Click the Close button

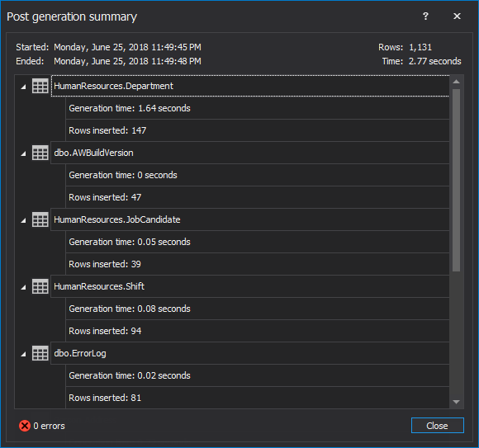(x=437, y=426)
